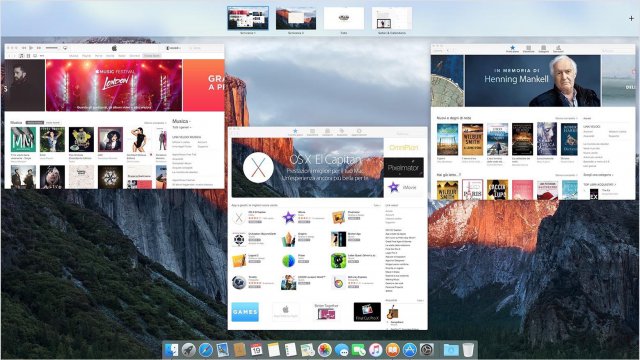Open Photos from the Dock

click(324, 350)
